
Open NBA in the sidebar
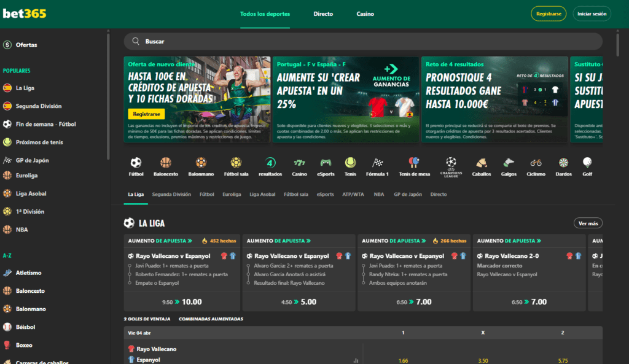point(21,230)
